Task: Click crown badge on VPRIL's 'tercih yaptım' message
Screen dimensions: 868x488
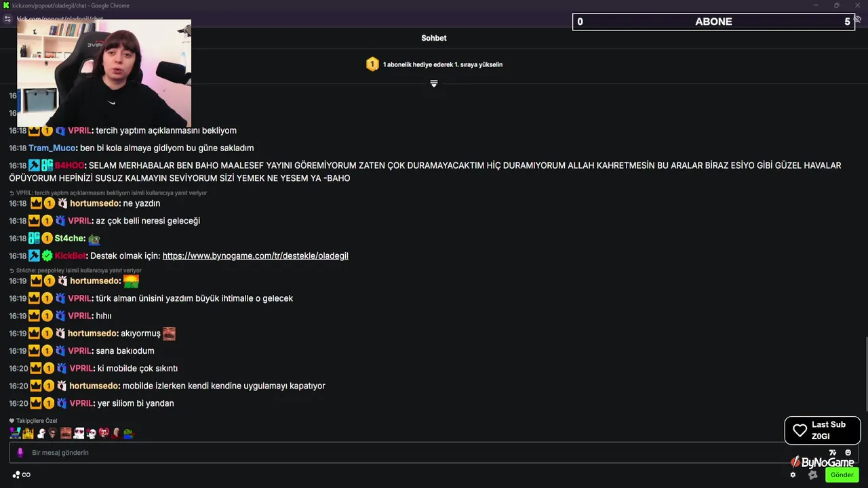Action: (x=34, y=130)
